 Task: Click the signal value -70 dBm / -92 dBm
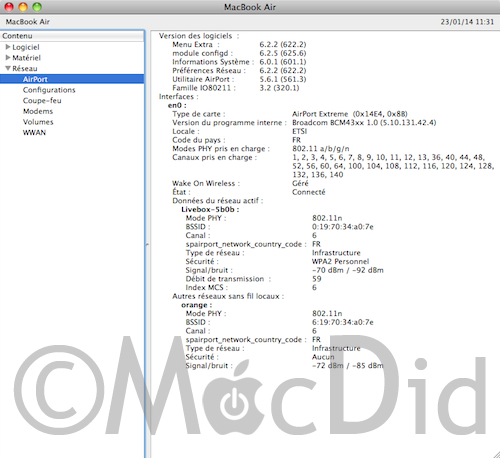pyautogui.click(x=348, y=270)
